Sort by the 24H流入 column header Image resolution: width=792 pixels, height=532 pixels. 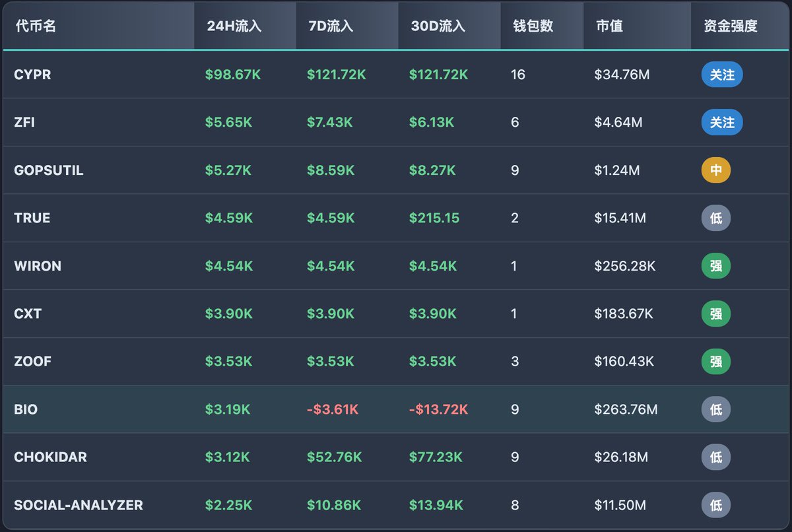234,26
